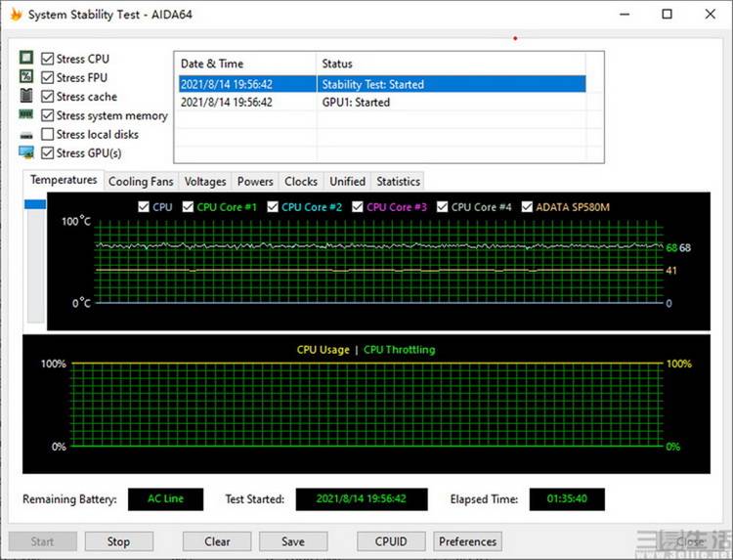Click the local disks drive icon
733x560 pixels.
26,136
